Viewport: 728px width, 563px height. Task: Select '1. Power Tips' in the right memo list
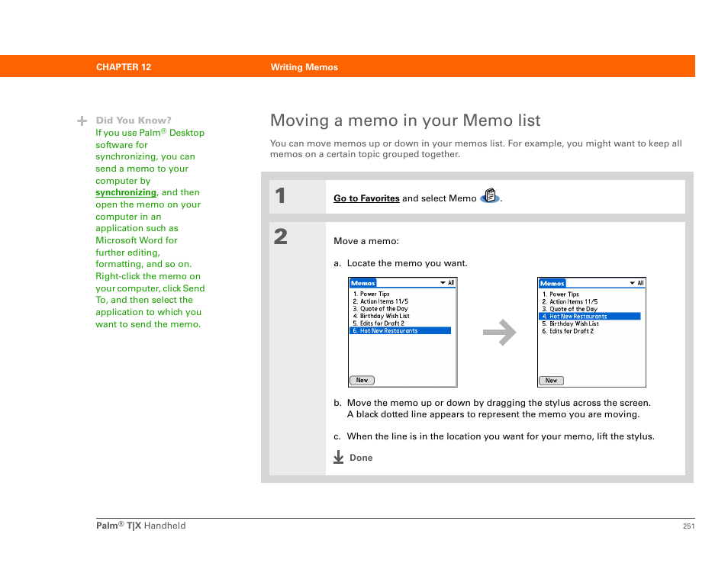[560, 294]
